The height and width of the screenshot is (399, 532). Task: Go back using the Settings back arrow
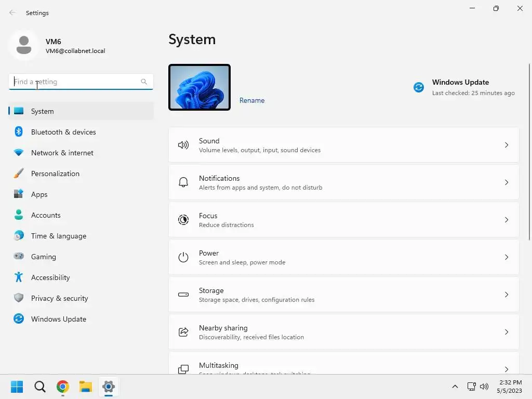click(12, 12)
